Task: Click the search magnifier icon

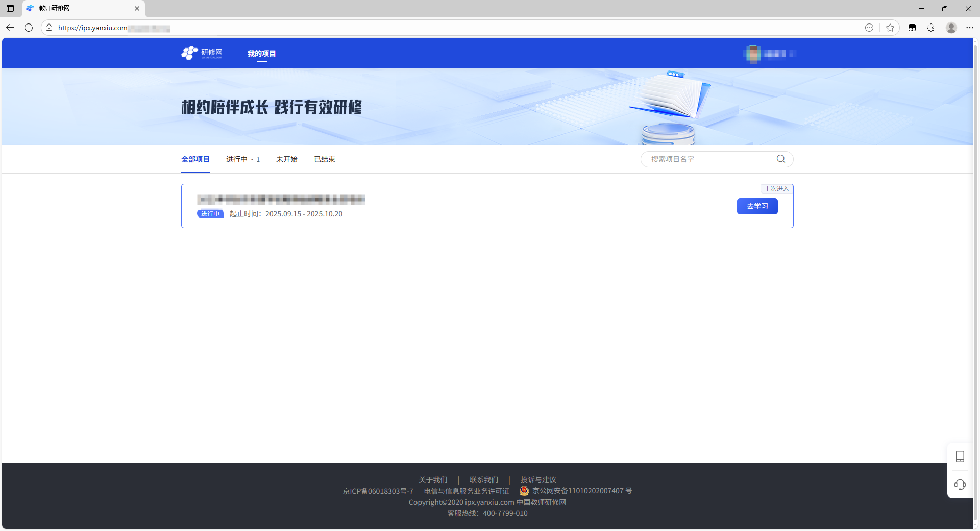Action: coord(780,159)
